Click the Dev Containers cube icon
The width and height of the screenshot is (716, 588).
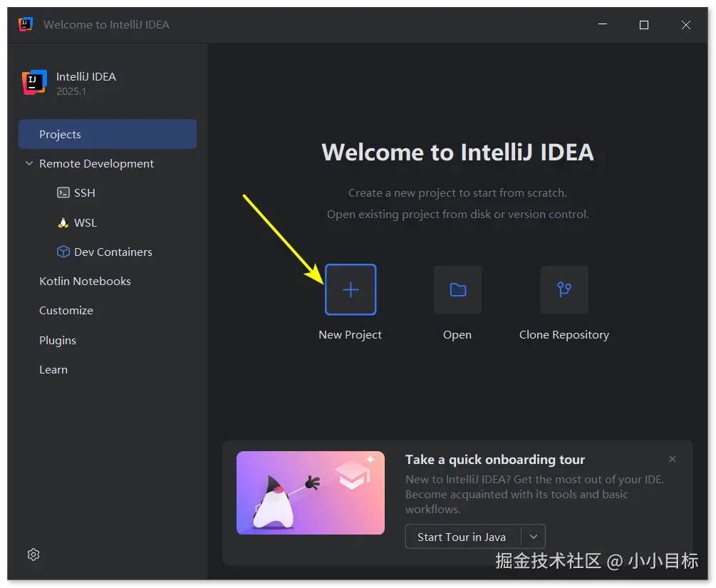[63, 252]
